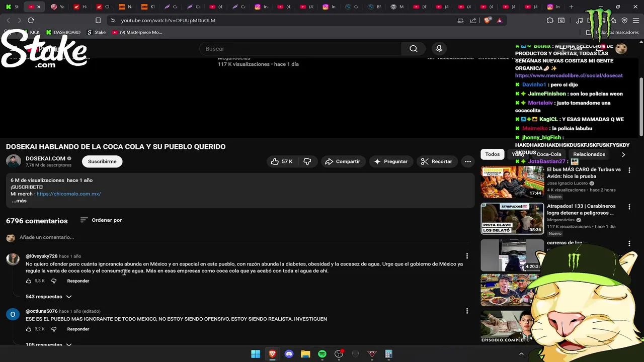The width and height of the screenshot is (644, 362).
Task: Open the browser extensions puzzle icon
Action: click(x=550, y=20)
